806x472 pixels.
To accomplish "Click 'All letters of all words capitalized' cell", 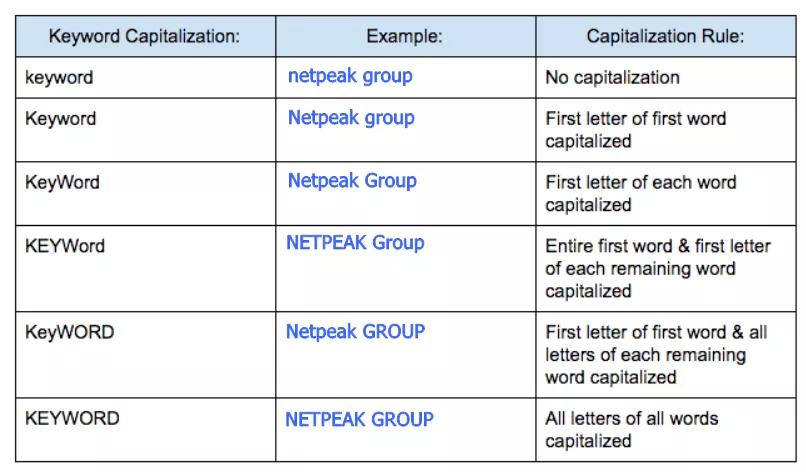I will [x=666, y=430].
